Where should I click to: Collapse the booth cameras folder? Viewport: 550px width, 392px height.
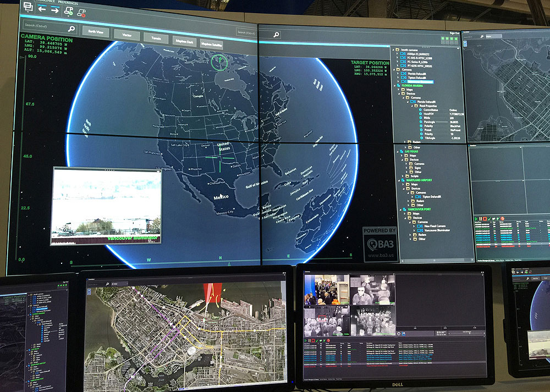point(393,50)
